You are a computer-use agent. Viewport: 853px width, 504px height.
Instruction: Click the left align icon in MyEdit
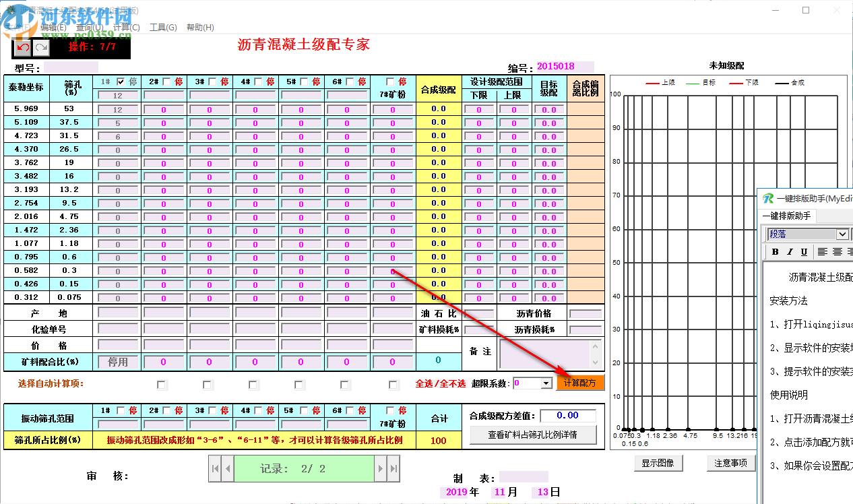[823, 251]
